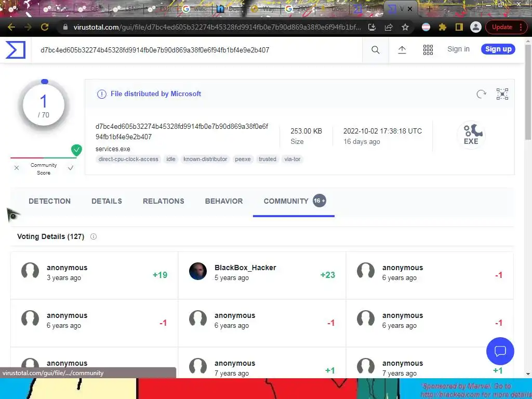Click the anonymous avatar dated 3 years ago
Screen dimensions: 532x399
point(30,271)
